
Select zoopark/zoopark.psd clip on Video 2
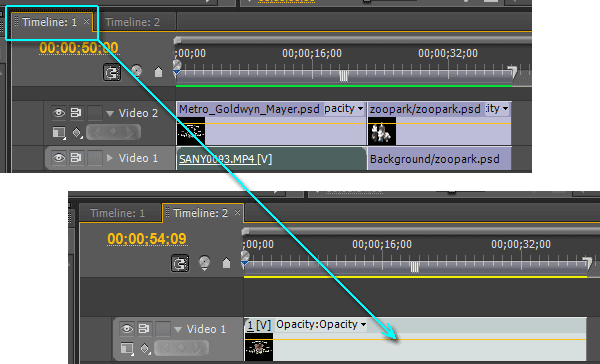[439, 123]
